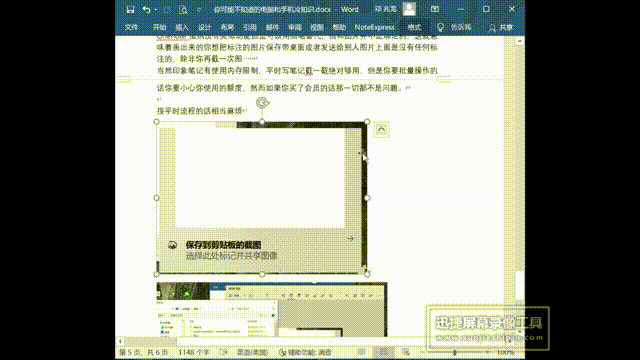
Task: Click the proofing check icon in the status bar
Action: [x=223, y=352]
